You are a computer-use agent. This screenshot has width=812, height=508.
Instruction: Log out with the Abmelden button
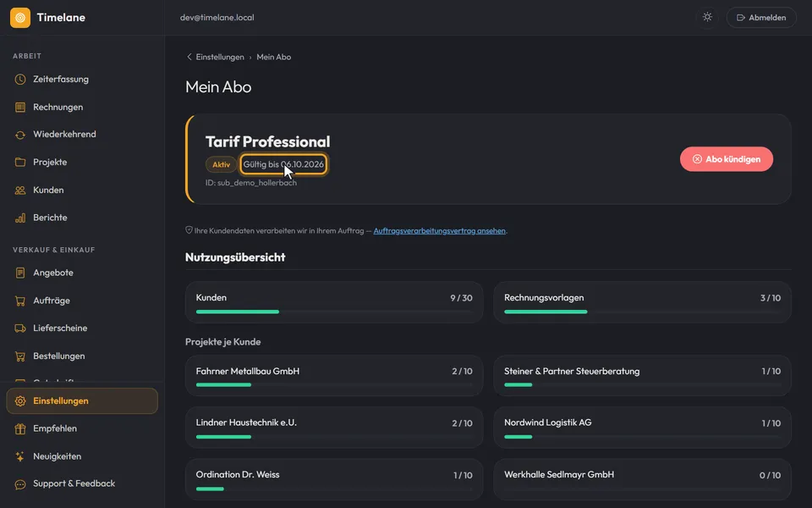(x=761, y=18)
